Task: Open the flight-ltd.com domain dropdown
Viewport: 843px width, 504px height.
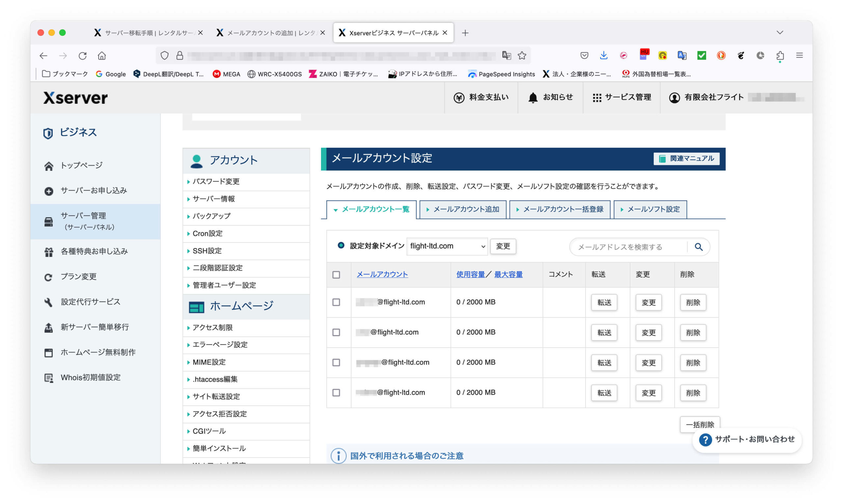Action: (x=447, y=246)
